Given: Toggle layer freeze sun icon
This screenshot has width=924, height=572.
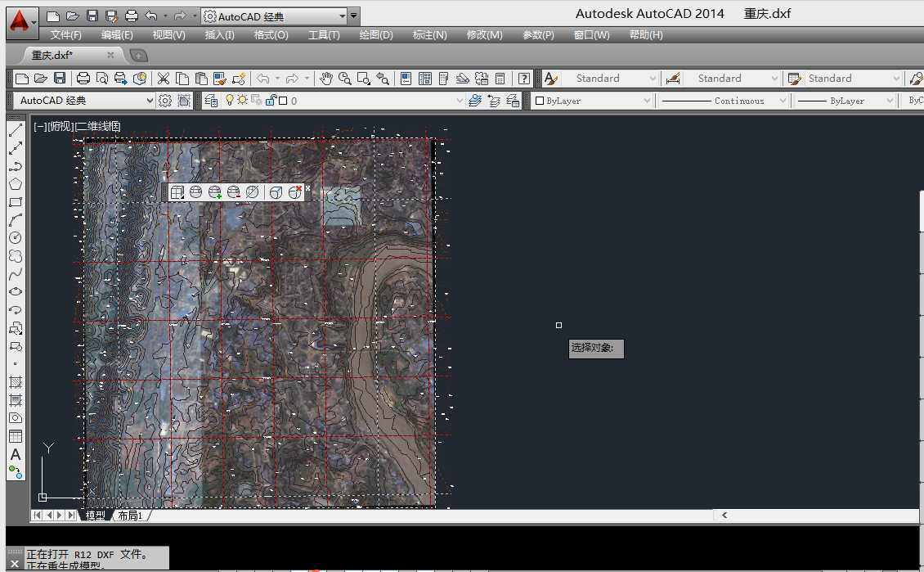Looking at the screenshot, I should tap(242, 101).
